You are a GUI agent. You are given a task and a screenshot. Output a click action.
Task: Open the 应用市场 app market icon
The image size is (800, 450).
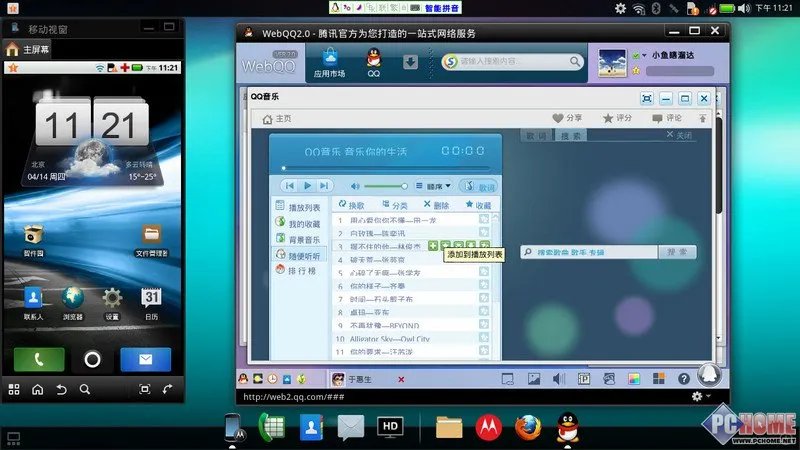[x=330, y=63]
